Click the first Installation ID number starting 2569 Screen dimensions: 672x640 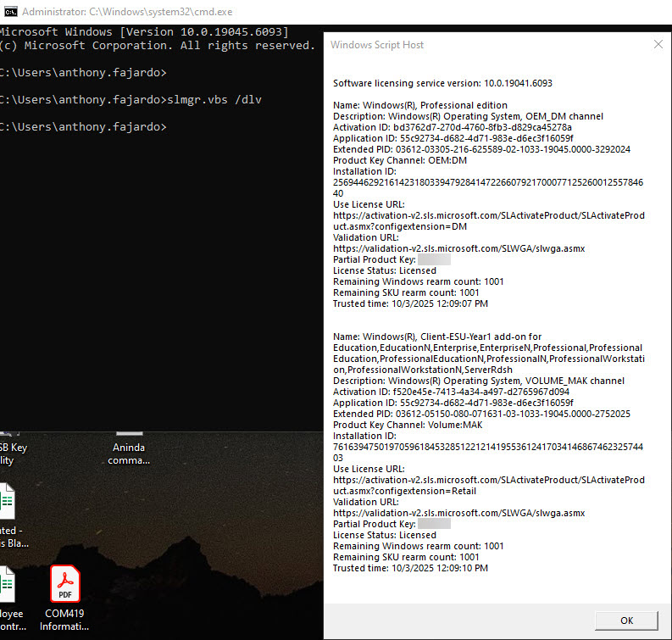point(488,187)
